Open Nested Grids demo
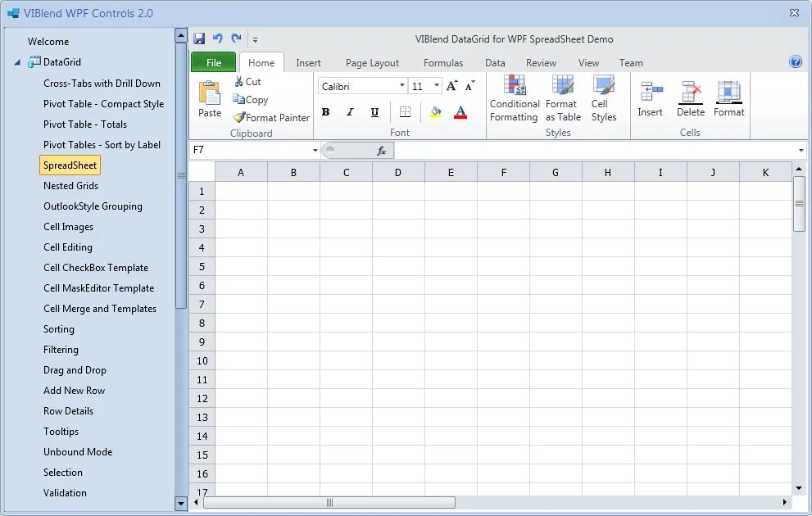Screen dimensions: 812x516 pyautogui.click(x=71, y=186)
